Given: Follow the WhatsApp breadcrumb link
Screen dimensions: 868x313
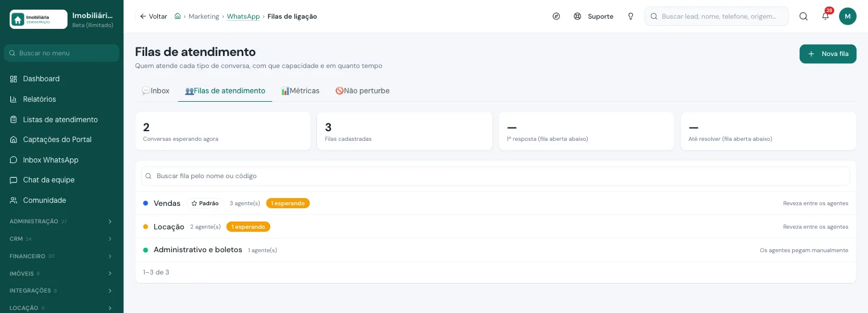Looking at the screenshot, I should 244,16.
